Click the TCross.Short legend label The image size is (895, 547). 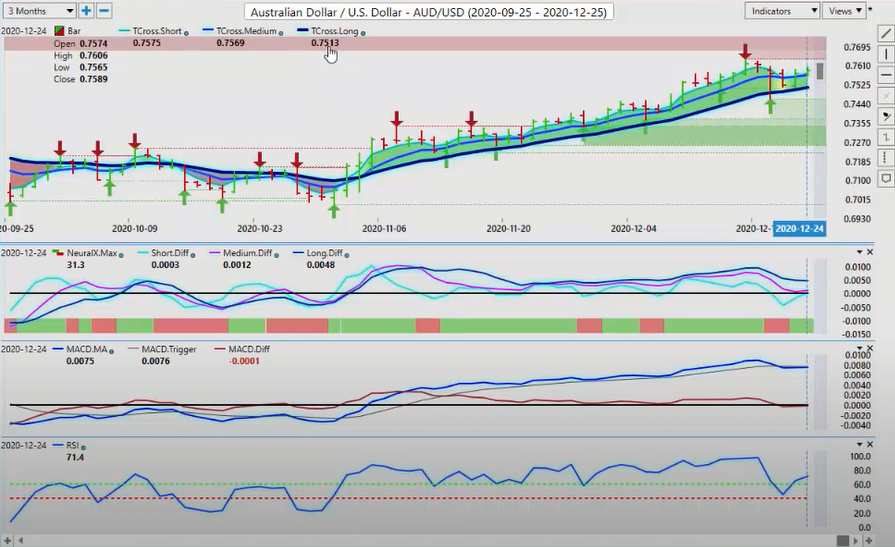pyautogui.click(x=157, y=31)
